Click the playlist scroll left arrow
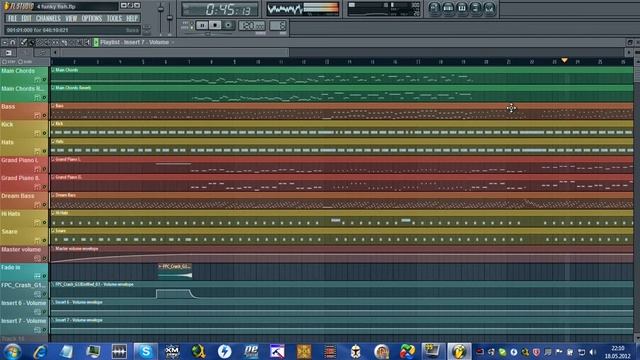The width and height of the screenshot is (640, 360). pos(55,53)
